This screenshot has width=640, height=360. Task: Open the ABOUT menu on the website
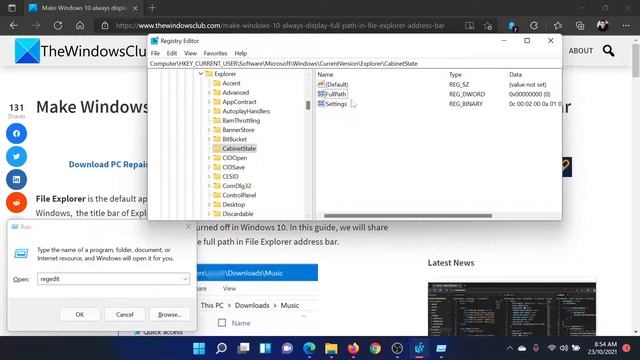click(580, 51)
